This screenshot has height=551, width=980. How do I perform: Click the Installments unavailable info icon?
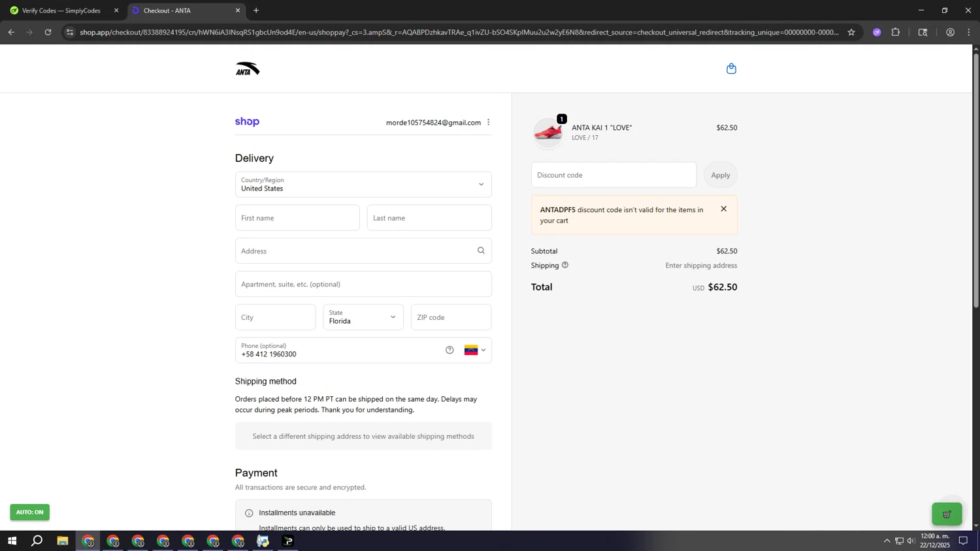[249, 513]
